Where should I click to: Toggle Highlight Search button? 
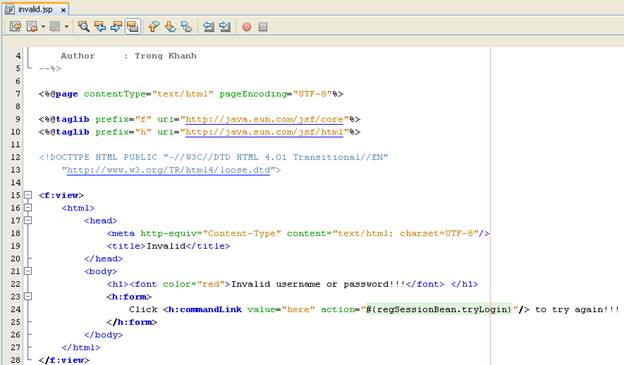point(132,27)
